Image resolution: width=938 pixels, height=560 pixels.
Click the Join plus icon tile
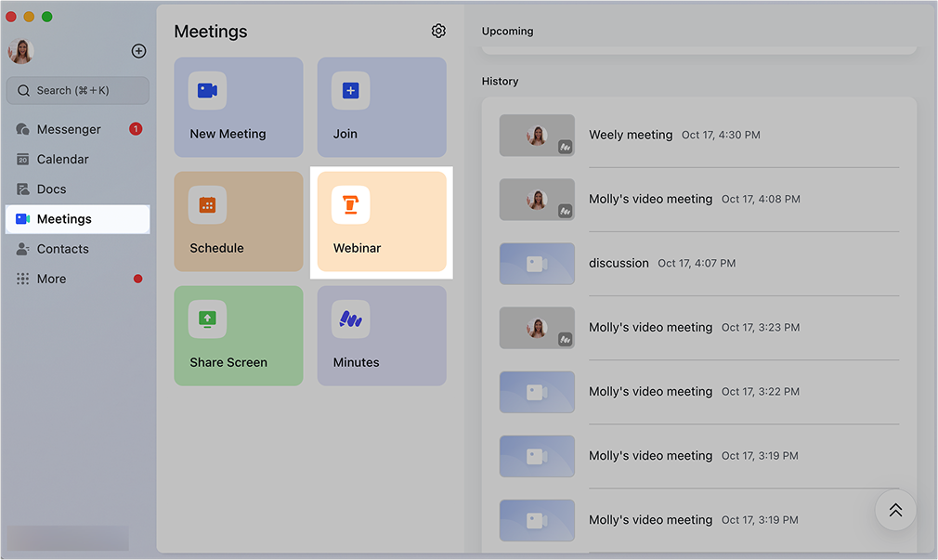(x=350, y=91)
